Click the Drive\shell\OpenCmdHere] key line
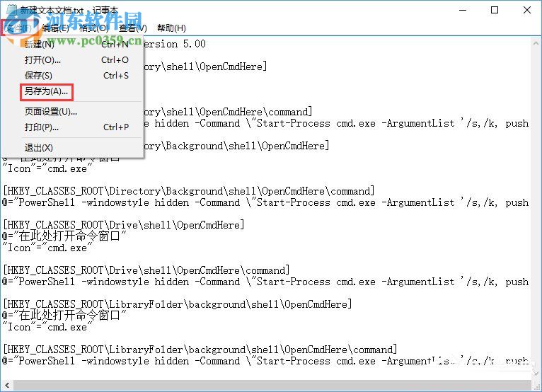The image size is (542, 392). (124, 225)
